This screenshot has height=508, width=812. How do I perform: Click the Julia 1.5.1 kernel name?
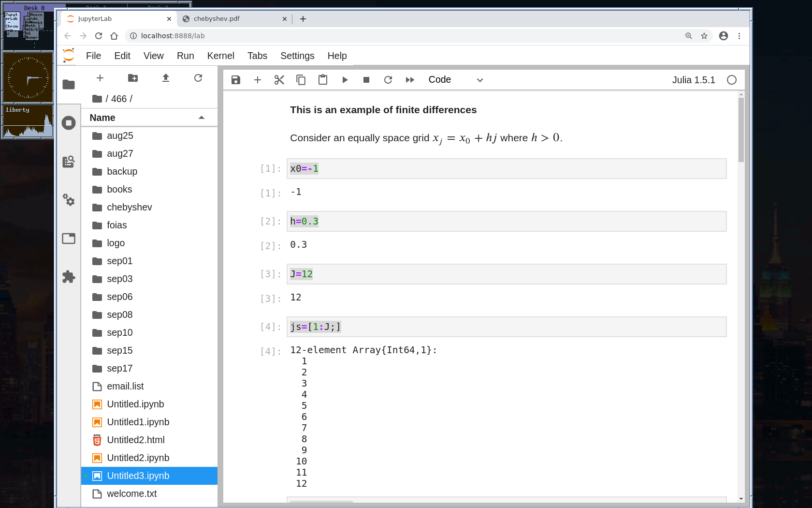tap(693, 80)
